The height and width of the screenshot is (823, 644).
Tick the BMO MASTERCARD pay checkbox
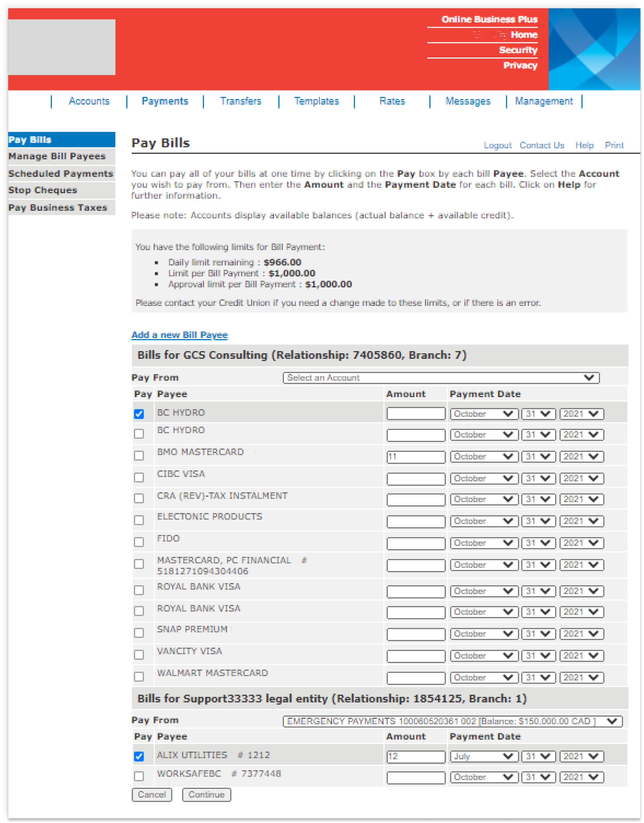click(x=139, y=455)
